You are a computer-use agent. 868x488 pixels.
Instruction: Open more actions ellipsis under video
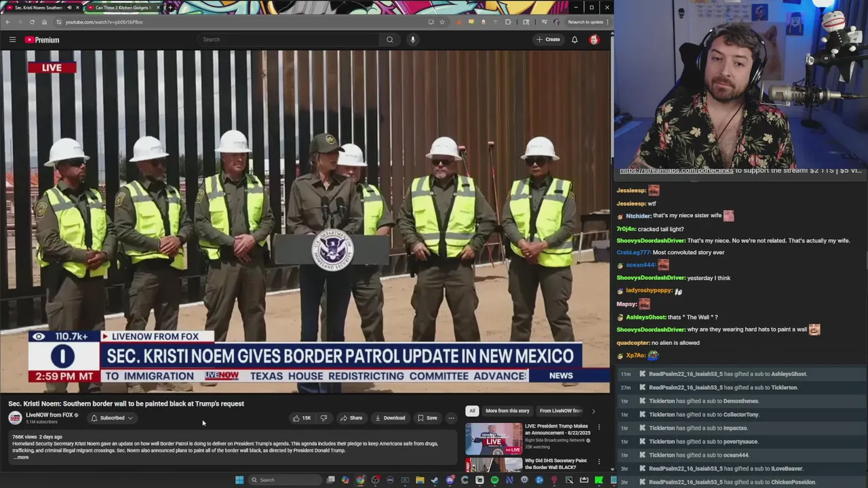(451, 418)
